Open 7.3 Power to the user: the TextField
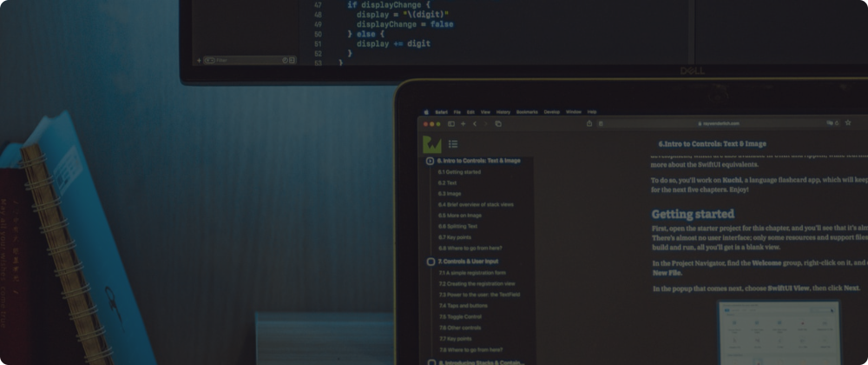The image size is (868, 365). click(x=479, y=295)
